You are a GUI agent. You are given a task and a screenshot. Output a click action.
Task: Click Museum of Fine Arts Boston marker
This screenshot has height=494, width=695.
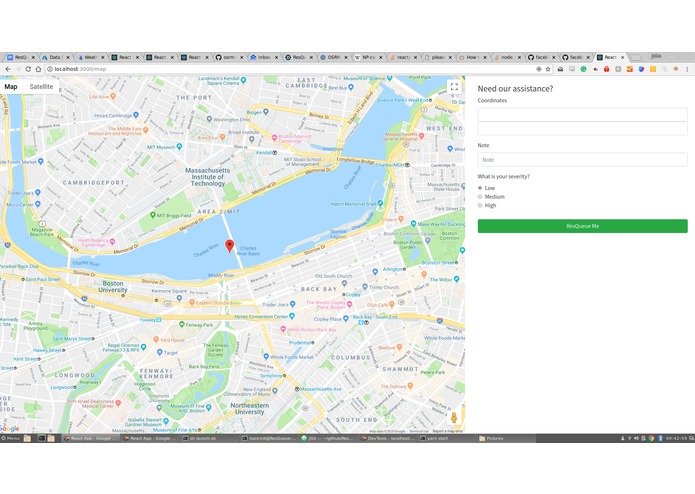(x=208, y=407)
